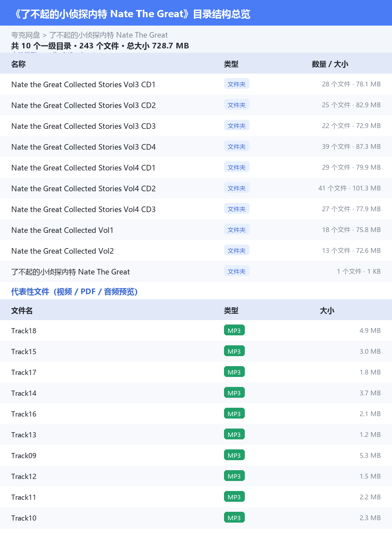Click the 名称 column header
The width and height of the screenshot is (392, 541).
(x=18, y=64)
